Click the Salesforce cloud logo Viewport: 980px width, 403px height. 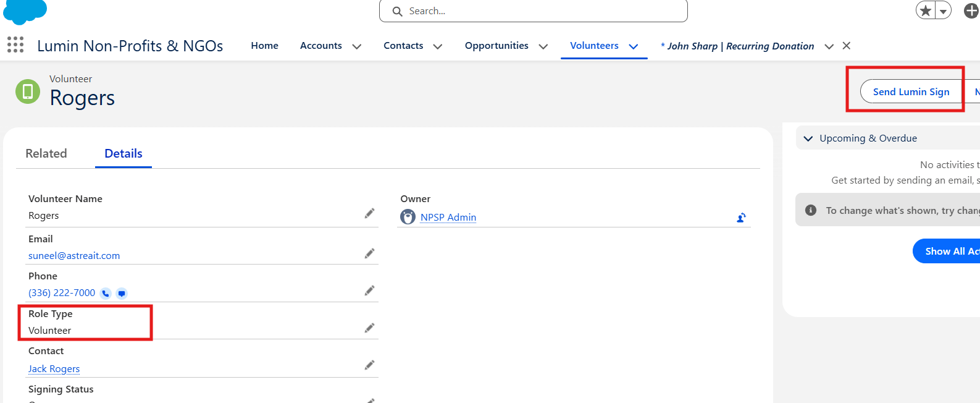25,11
